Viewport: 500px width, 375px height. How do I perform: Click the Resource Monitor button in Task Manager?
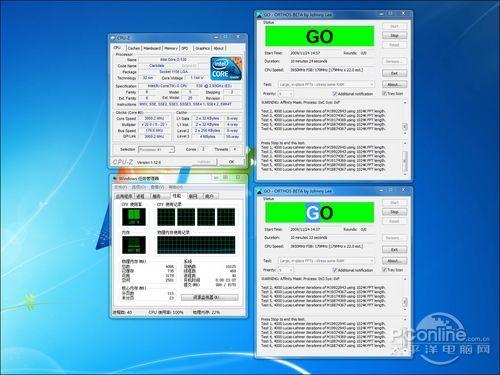[210, 297]
